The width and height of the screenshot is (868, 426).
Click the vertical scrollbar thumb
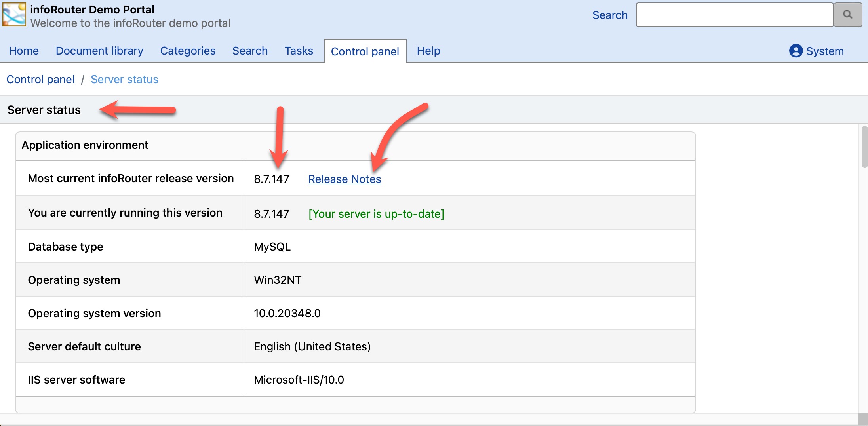864,147
